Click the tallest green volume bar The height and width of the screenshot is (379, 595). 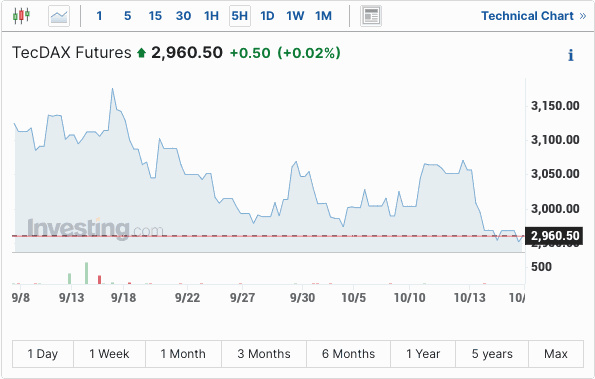click(87, 273)
